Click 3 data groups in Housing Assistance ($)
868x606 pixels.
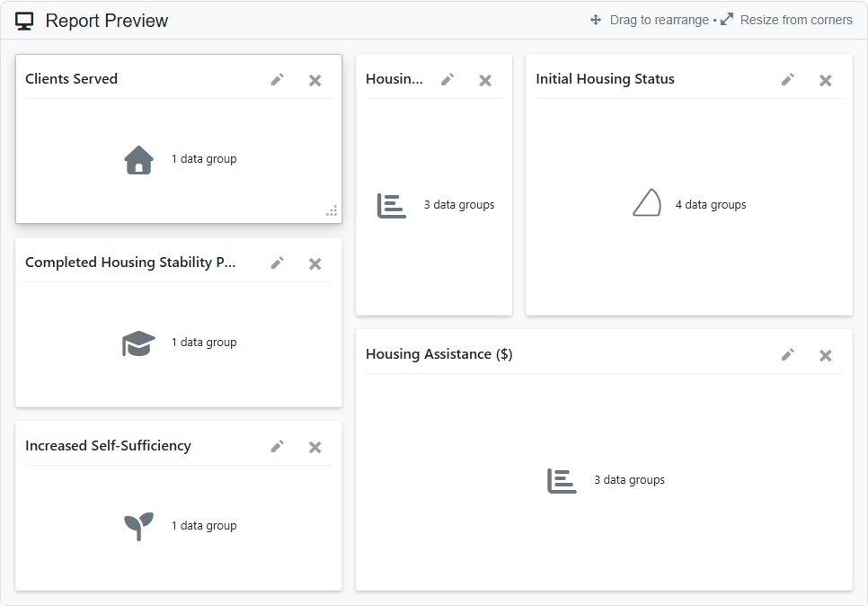click(x=629, y=480)
